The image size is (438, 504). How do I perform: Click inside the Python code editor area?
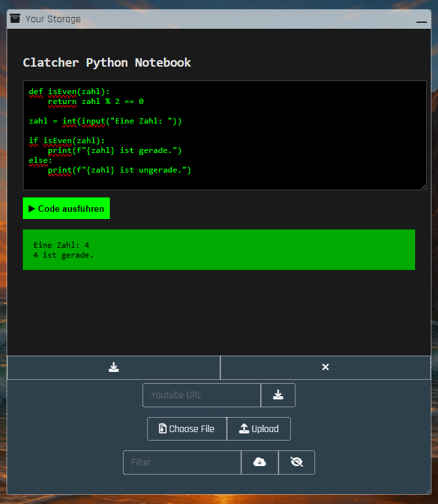coord(225,135)
